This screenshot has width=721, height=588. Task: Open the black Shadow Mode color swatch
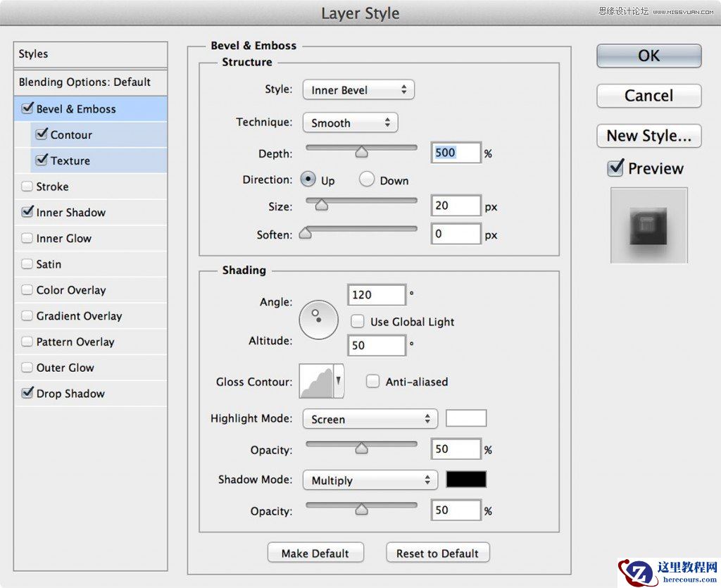[465, 479]
